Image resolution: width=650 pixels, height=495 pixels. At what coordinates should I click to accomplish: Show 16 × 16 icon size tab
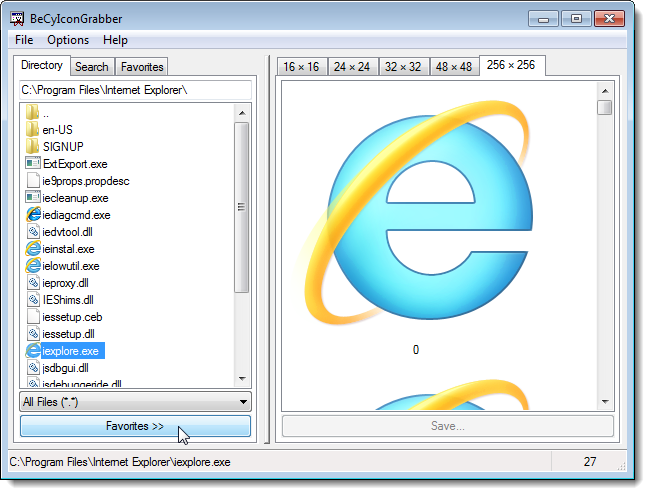pos(301,67)
